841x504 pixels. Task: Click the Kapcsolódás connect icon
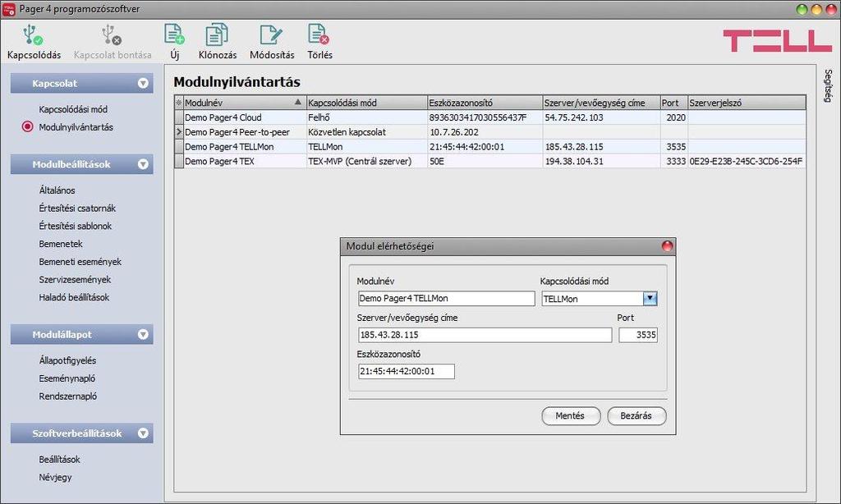tap(33, 34)
